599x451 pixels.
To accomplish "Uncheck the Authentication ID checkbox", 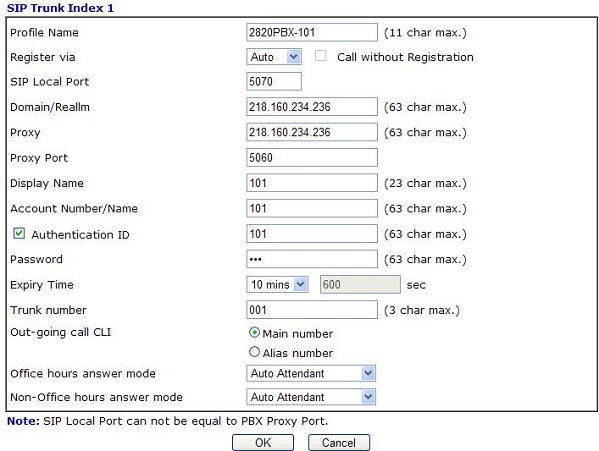I will (19, 233).
